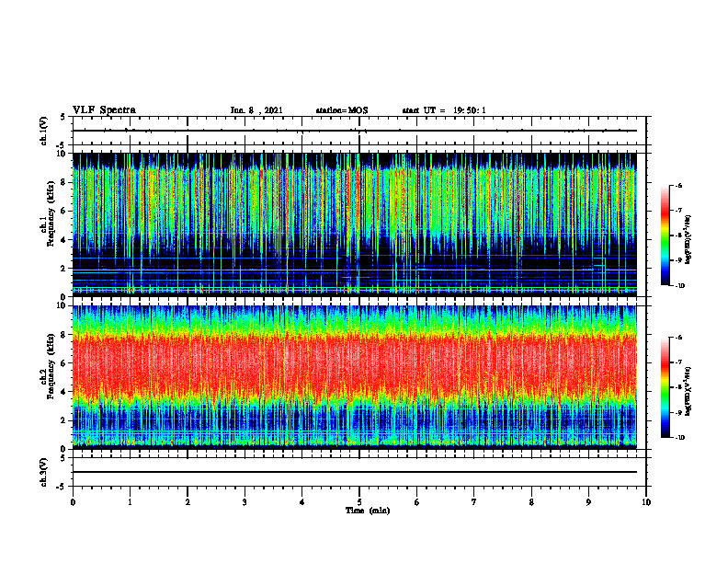Click the "10" frequency tick on ch.2 spectrogram
This screenshot has width=728, height=563.
(62, 305)
